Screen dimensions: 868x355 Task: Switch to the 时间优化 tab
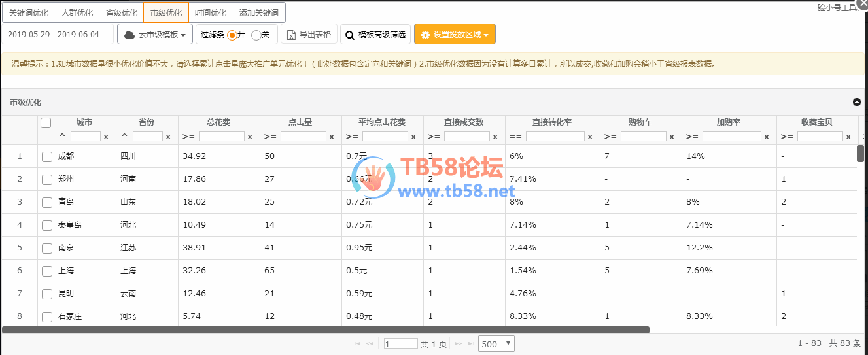click(x=211, y=13)
